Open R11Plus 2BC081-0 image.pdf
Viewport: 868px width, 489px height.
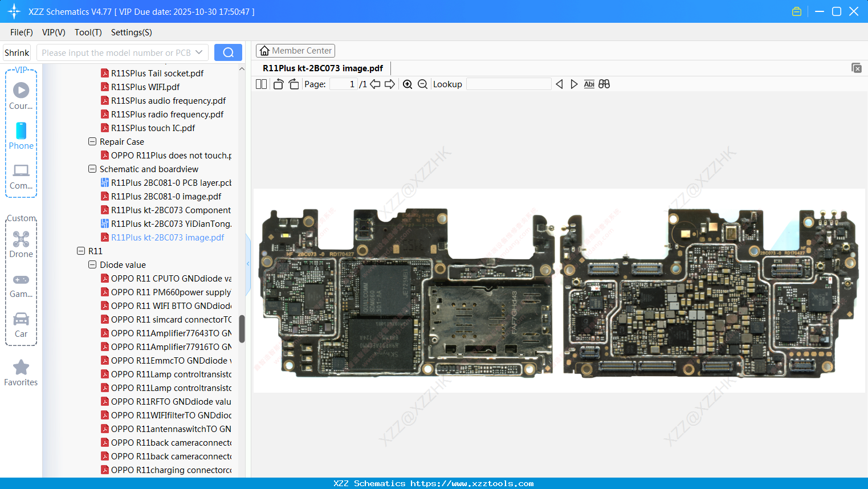(161, 197)
